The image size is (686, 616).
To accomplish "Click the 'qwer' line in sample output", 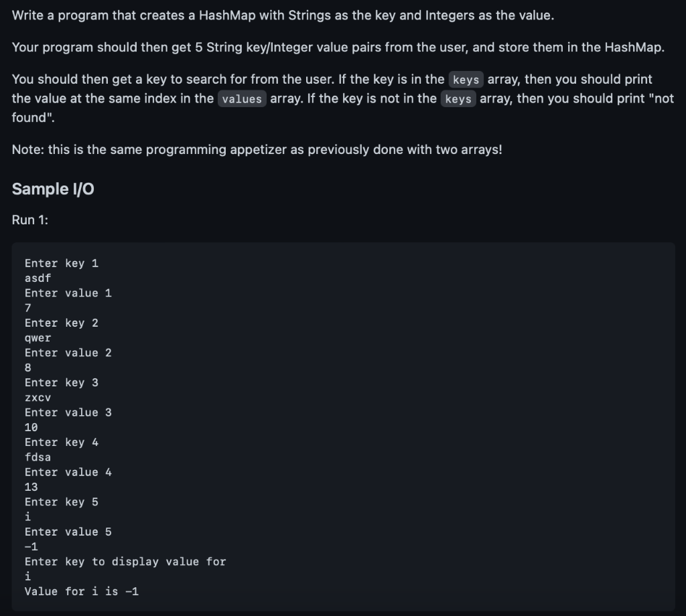I will pos(38,338).
